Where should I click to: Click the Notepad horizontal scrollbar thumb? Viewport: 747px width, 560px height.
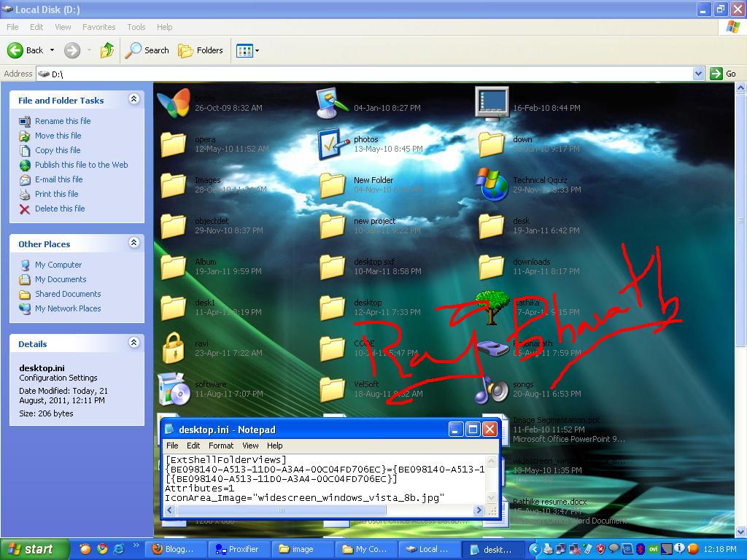pos(281,510)
